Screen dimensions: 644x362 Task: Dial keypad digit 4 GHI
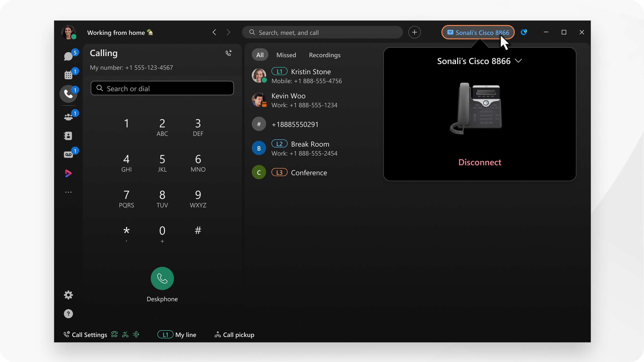pos(127,163)
